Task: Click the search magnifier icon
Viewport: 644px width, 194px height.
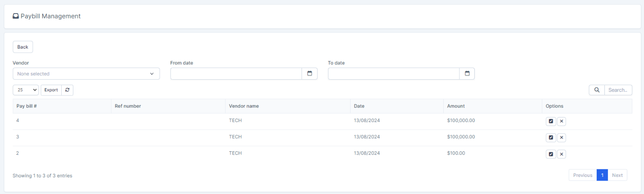Action: [597, 90]
